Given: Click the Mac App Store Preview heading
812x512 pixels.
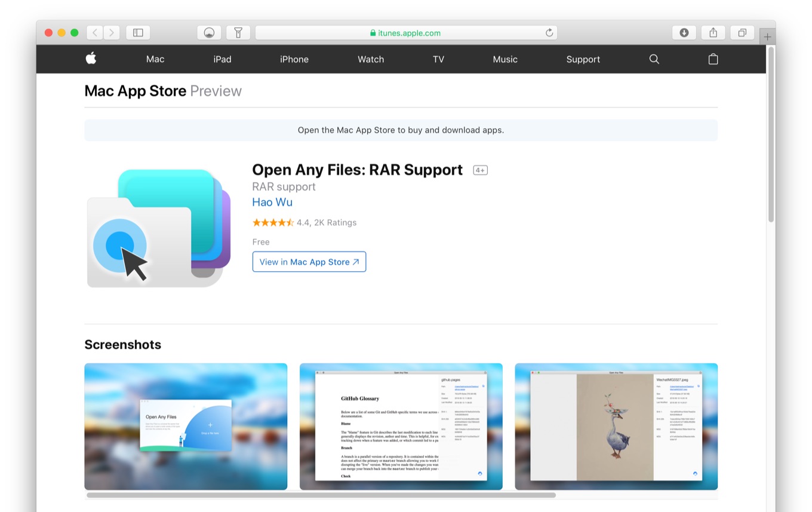Looking at the screenshot, I should tap(163, 91).
